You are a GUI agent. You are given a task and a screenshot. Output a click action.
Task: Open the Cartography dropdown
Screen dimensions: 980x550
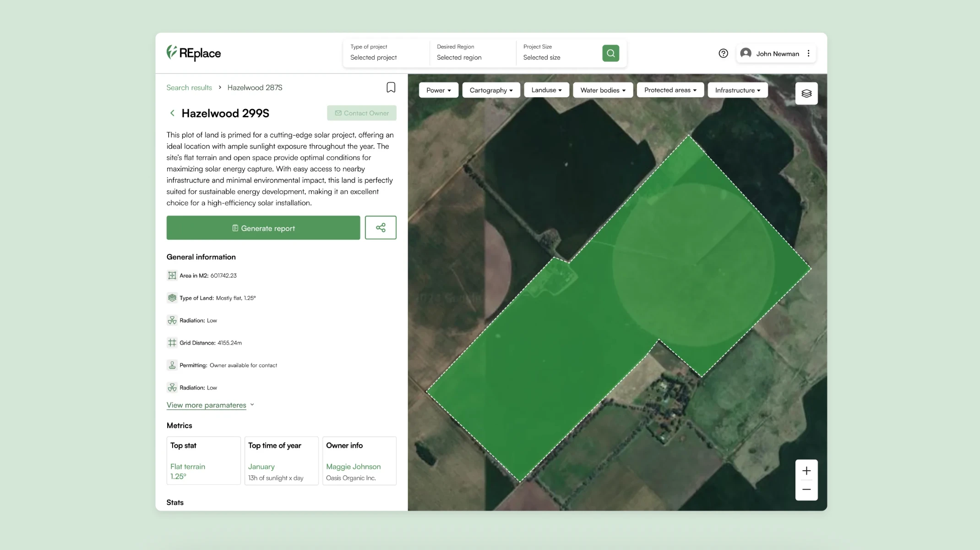tap(491, 90)
